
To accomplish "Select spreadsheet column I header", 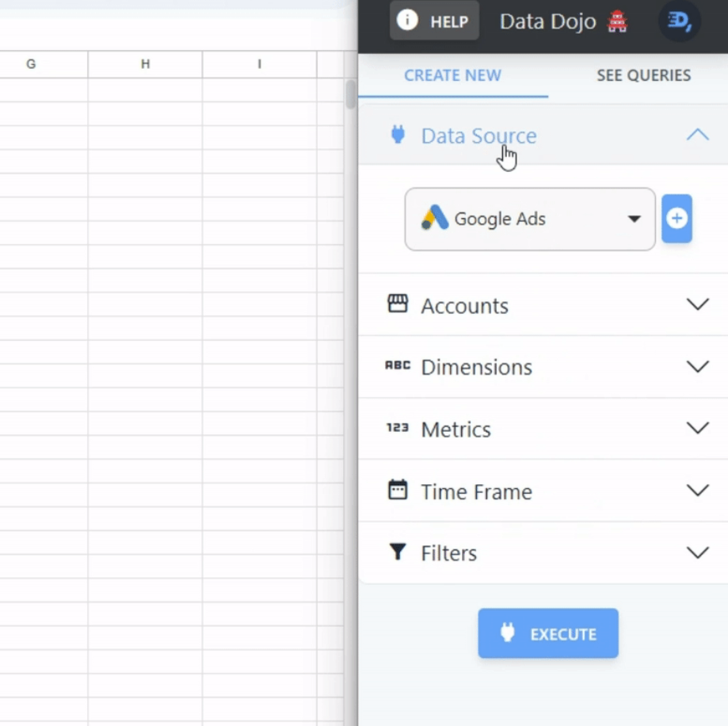I will (x=260, y=64).
